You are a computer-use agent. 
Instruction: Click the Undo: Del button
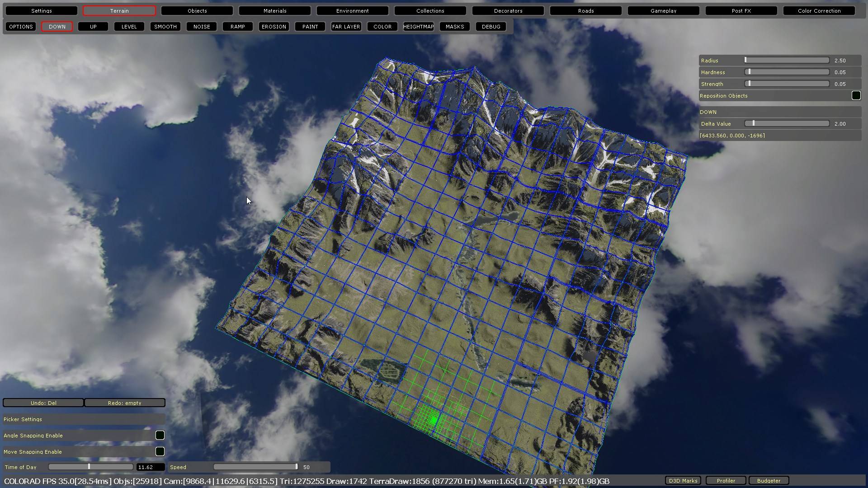click(43, 403)
